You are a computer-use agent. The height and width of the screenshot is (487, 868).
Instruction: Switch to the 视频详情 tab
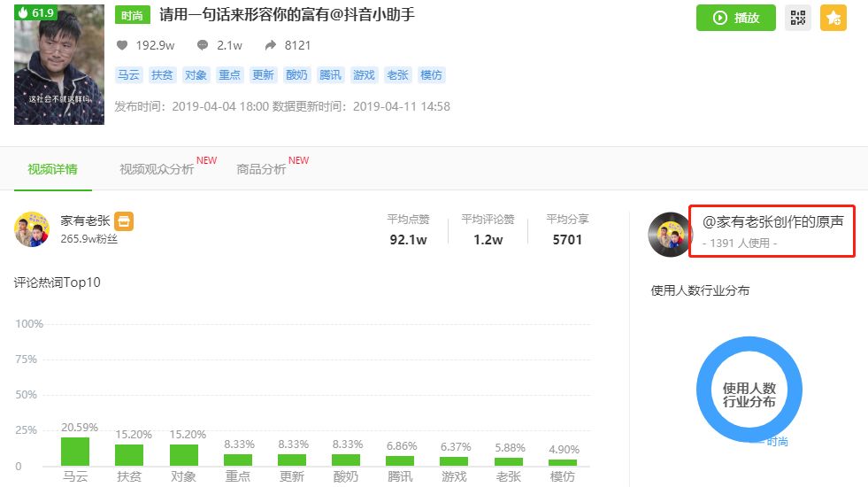(52, 169)
